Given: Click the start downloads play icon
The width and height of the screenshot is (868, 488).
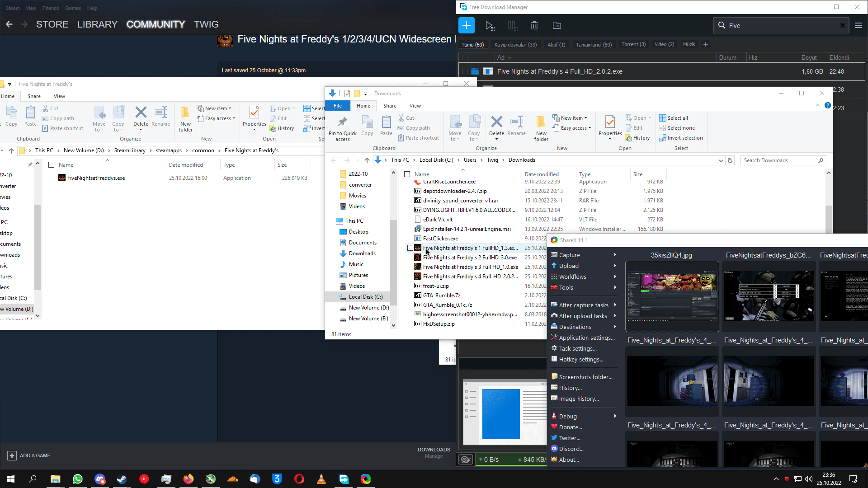Looking at the screenshot, I should pyautogui.click(x=490, y=26).
